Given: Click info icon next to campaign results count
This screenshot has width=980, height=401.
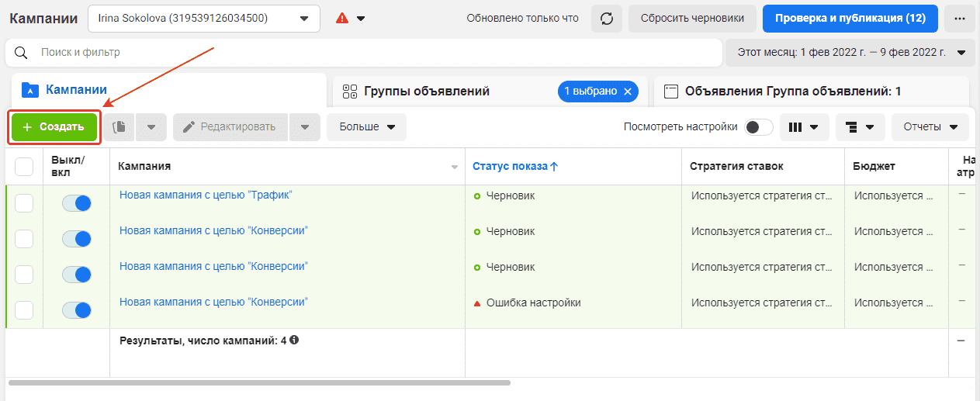Looking at the screenshot, I should [x=295, y=341].
